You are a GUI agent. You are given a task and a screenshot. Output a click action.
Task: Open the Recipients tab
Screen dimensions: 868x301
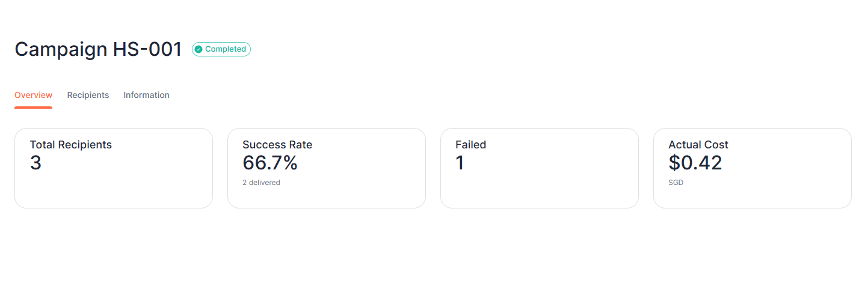point(88,95)
